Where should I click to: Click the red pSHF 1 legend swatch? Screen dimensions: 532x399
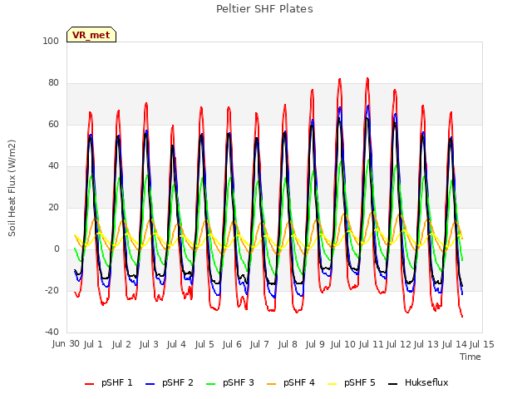89,384
